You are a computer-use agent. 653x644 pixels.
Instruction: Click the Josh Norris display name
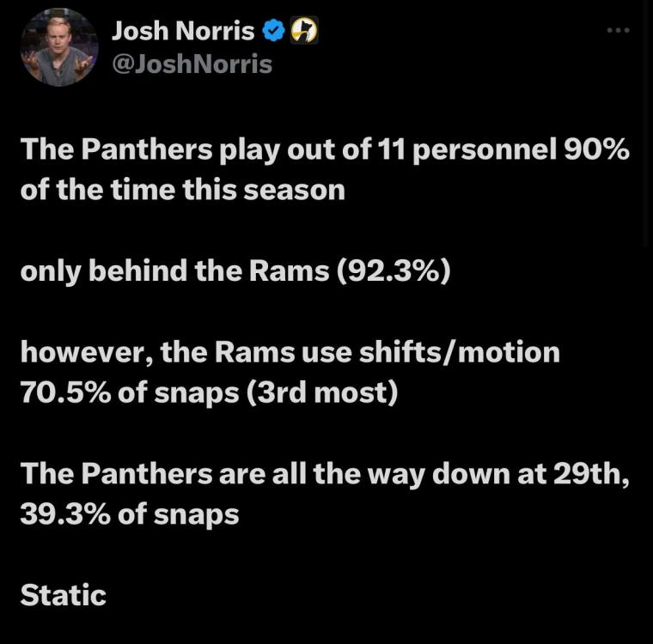183,32
